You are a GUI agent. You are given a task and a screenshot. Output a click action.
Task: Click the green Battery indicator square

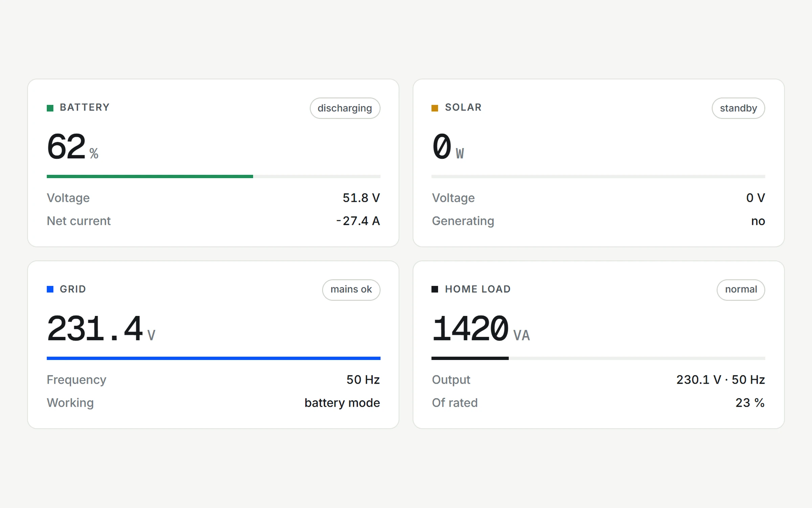click(x=50, y=108)
